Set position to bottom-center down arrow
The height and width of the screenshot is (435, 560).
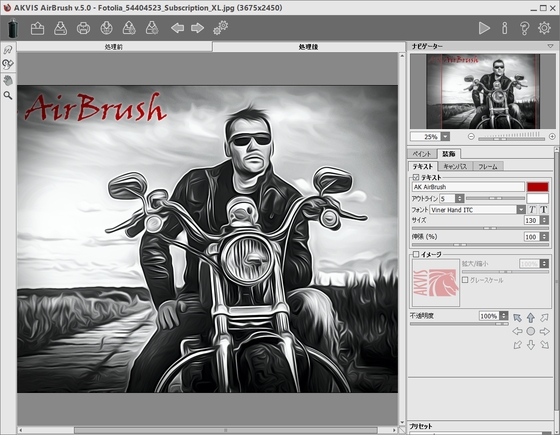tap(531, 345)
